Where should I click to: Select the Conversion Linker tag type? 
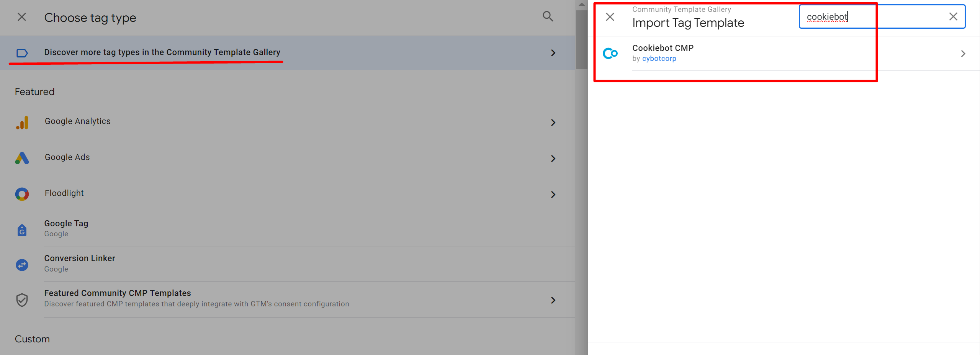point(80,258)
